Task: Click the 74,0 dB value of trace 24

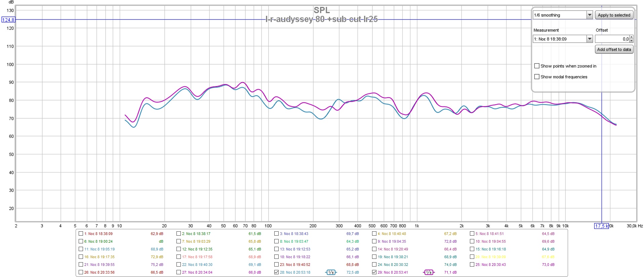Action: click(450, 265)
